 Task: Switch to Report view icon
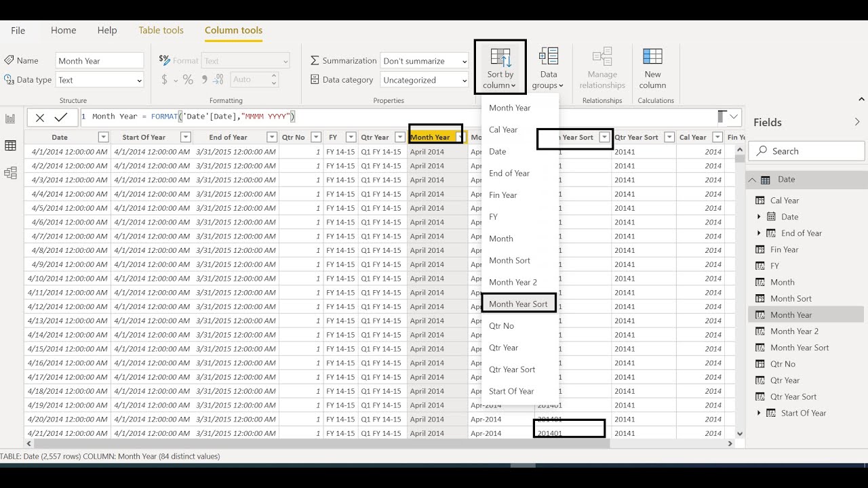coord(10,119)
